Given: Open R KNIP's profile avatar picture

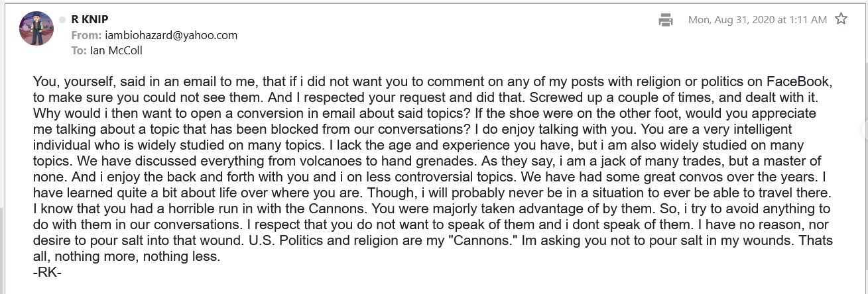Looking at the screenshot, I should (36, 28).
